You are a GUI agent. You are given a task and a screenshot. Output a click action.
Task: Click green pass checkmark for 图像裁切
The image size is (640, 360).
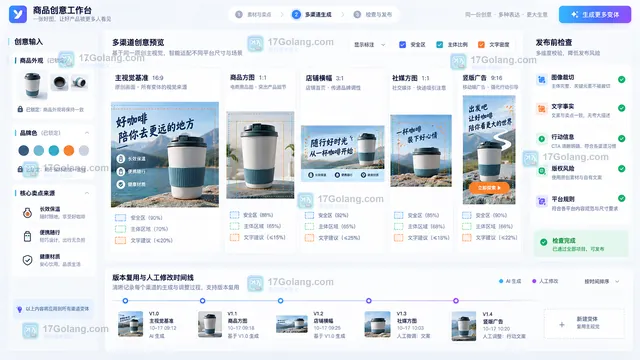pyautogui.click(x=622, y=80)
